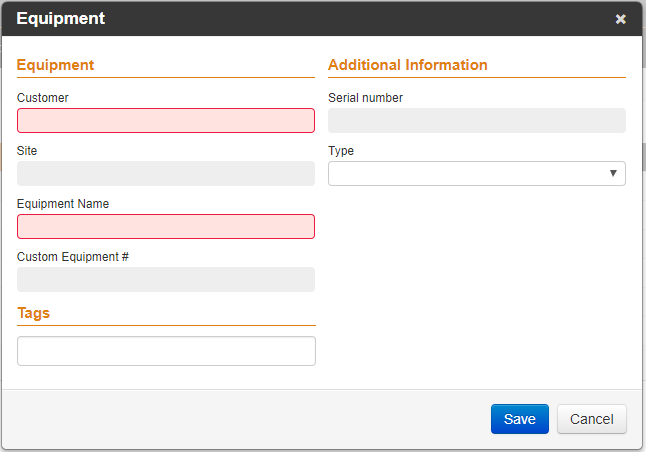Click the Site field label

[x=27, y=151]
